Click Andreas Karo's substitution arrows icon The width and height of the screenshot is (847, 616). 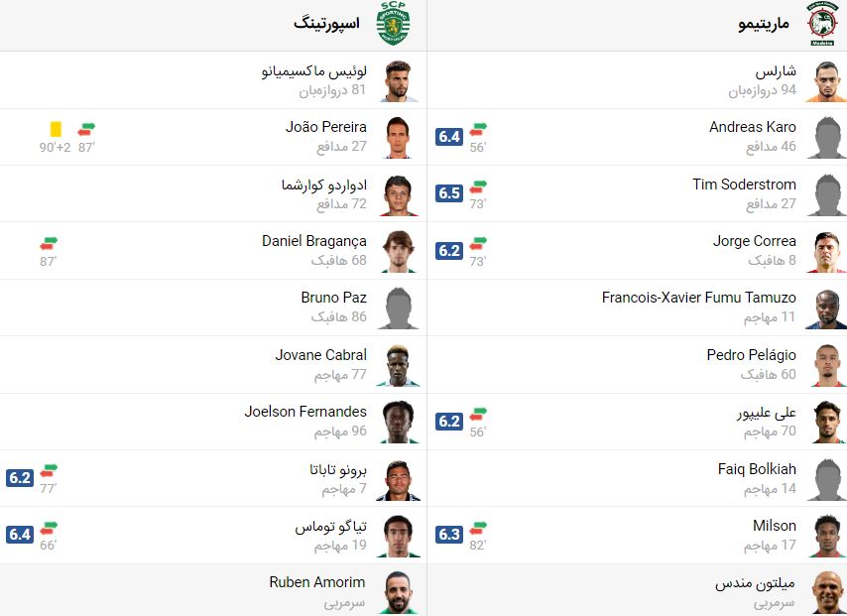[479, 129]
